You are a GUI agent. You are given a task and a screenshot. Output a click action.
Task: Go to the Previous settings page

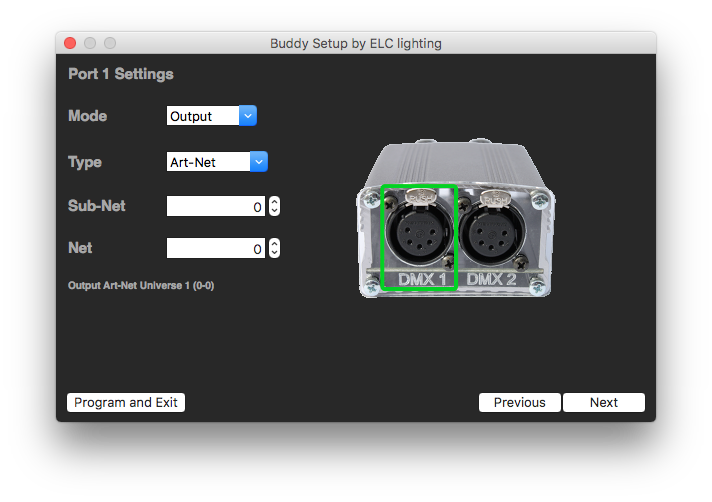(519, 403)
